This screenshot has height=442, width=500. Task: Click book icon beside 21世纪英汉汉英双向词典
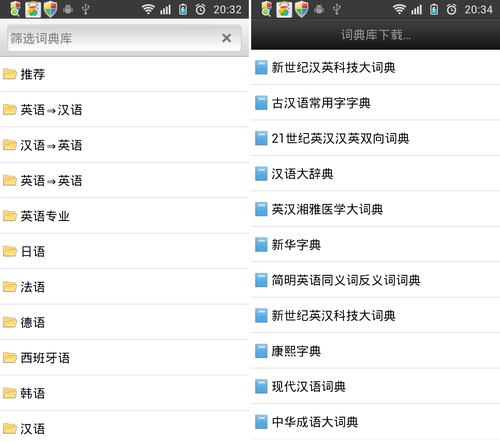[x=261, y=138]
